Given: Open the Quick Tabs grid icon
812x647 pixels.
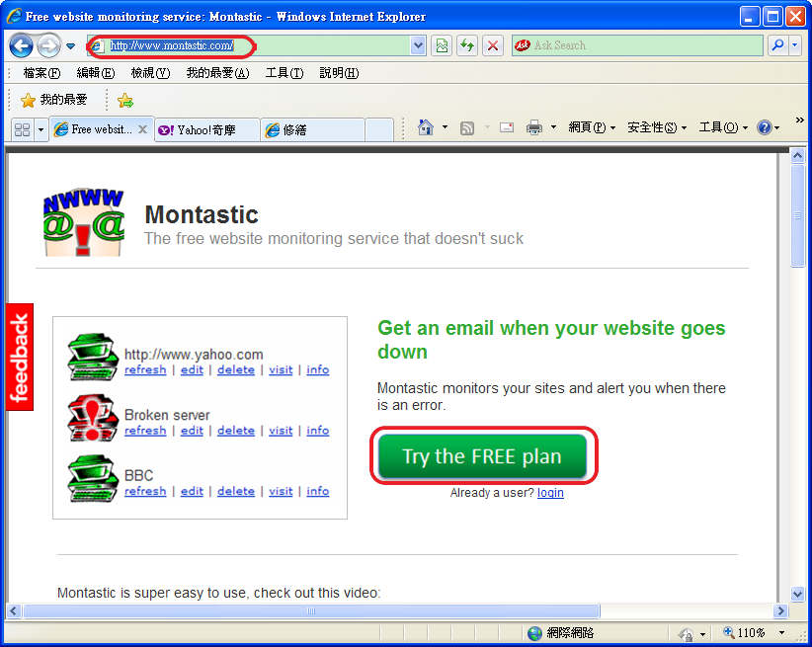Looking at the screenshot, I should coord(23,129).
